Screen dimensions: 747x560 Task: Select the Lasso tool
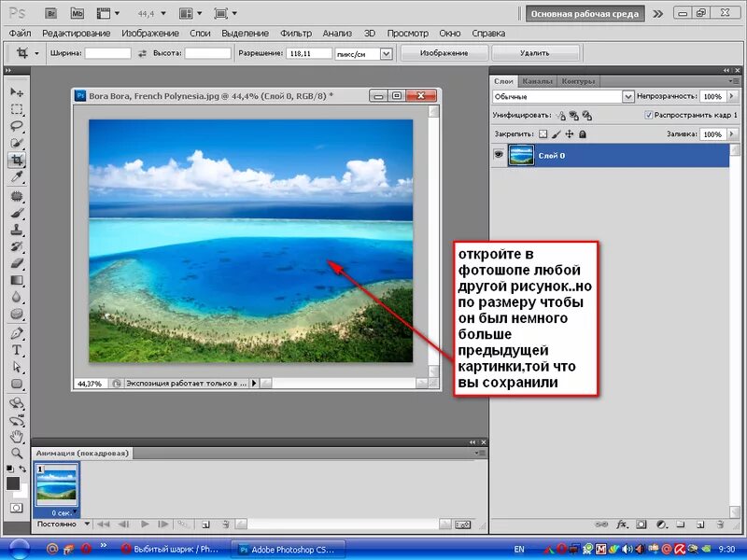tap(17, 126)
